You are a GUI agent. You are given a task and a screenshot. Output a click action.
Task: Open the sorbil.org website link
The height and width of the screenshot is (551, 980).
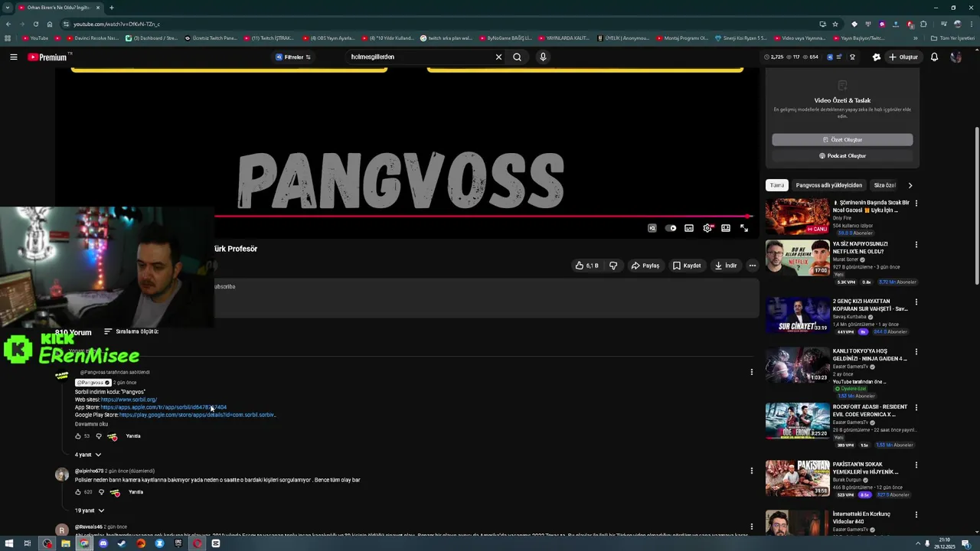tap(129, 399)
